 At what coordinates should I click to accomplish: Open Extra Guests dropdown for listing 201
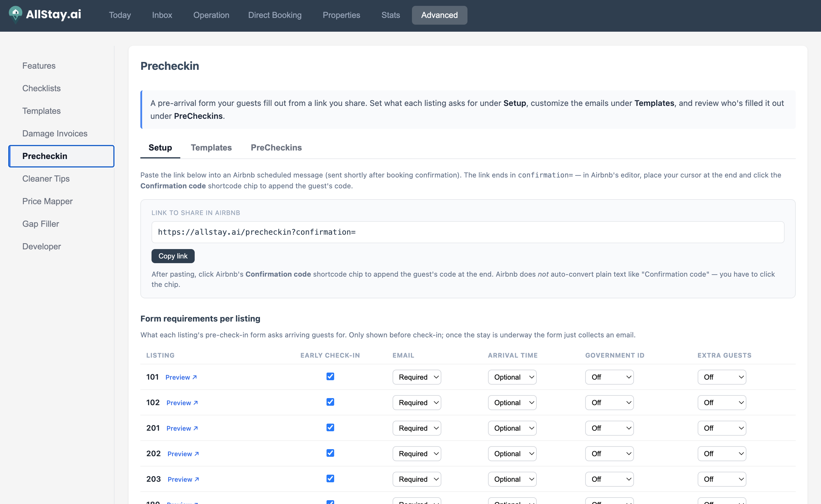point(722,428)
